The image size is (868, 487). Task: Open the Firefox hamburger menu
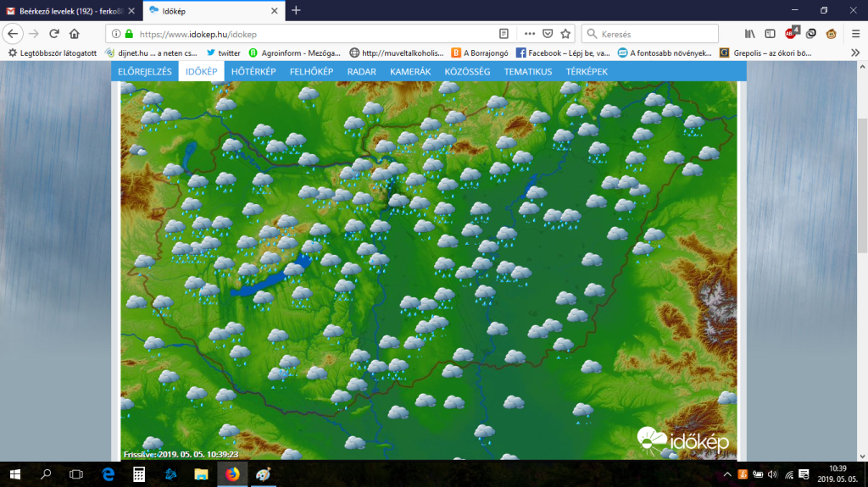tap(854, 34)
